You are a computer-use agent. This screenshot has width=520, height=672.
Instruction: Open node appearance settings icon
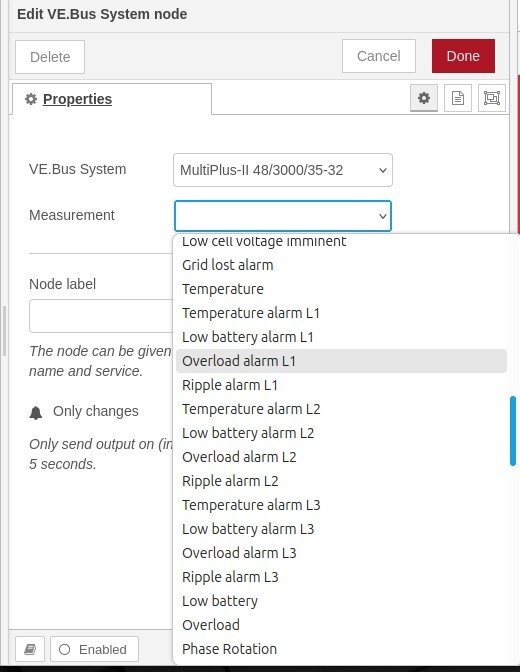pyautogui.click(x=491, y=98)
